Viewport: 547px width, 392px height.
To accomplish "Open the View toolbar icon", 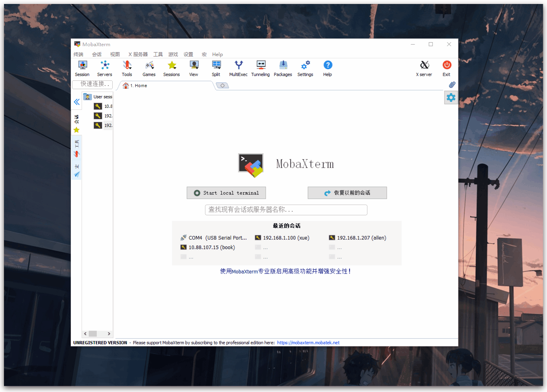I will [x=194, y=68].
